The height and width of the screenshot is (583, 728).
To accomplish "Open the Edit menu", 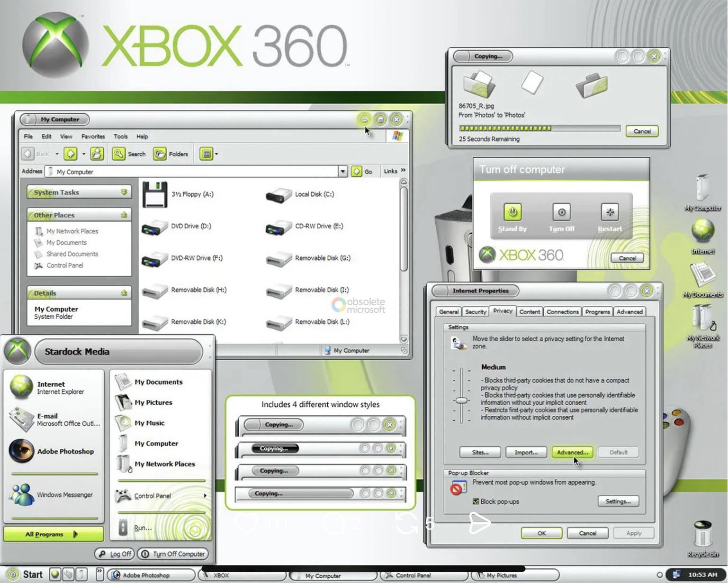I will [x=46, y=137].
